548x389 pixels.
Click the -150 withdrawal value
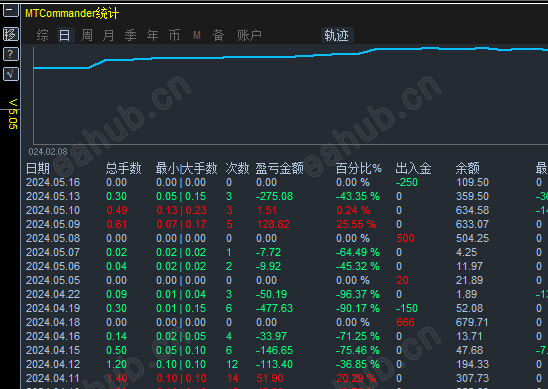click(407, 308)
